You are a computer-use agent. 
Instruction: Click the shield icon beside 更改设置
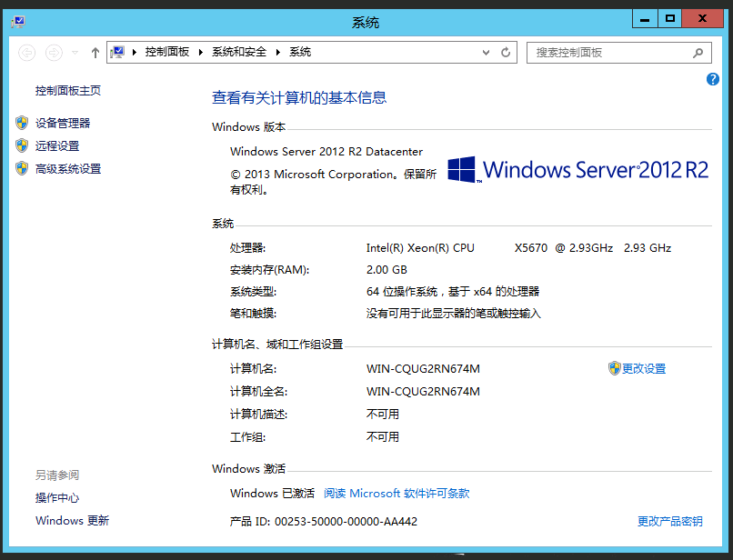tap(614, 368)
